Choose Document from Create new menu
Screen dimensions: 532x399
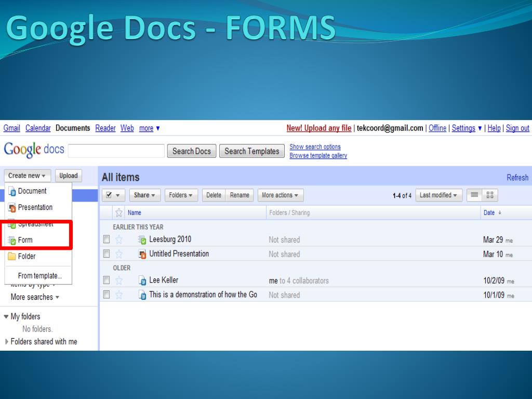(38, 191)
